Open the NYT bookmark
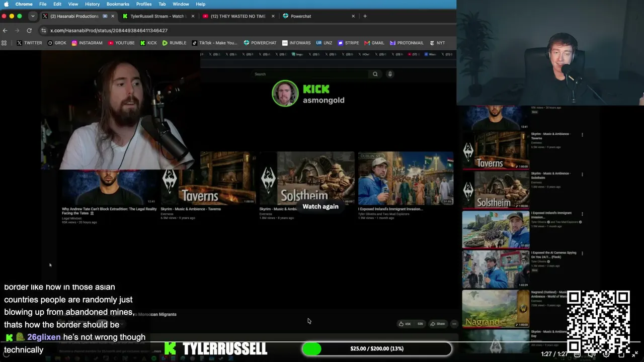This screenshot has height=362, width=644. [437, 43]
